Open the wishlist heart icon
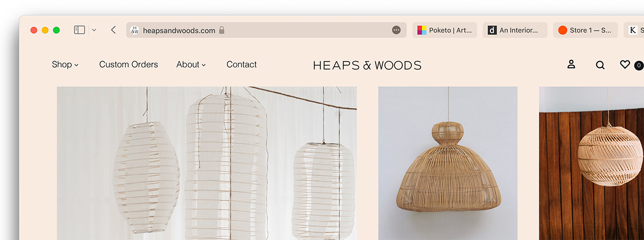644x240 pixels. click(x=625, y=65)
